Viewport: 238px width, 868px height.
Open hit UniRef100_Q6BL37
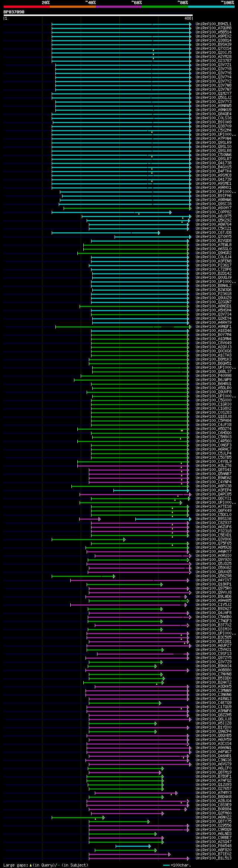pyautogui.click(x=213, y=372)
